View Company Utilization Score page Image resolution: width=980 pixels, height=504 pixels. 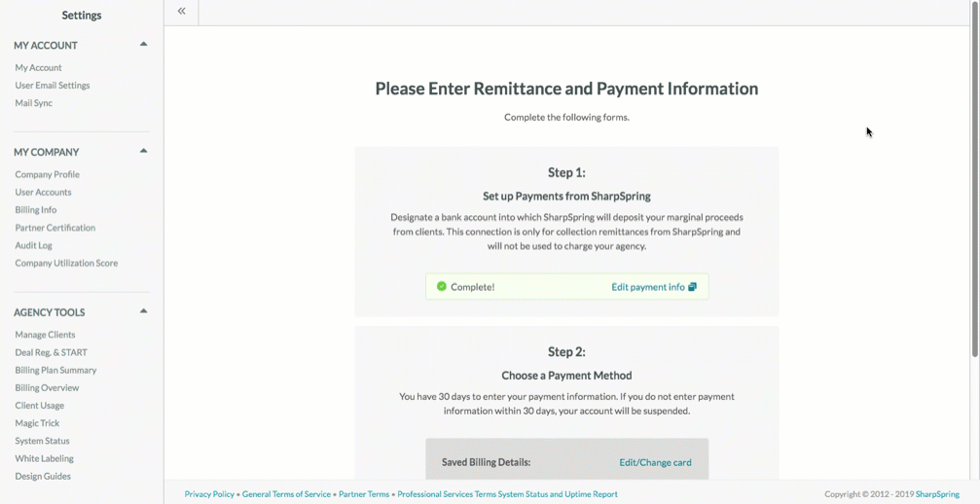click(66, 263)
